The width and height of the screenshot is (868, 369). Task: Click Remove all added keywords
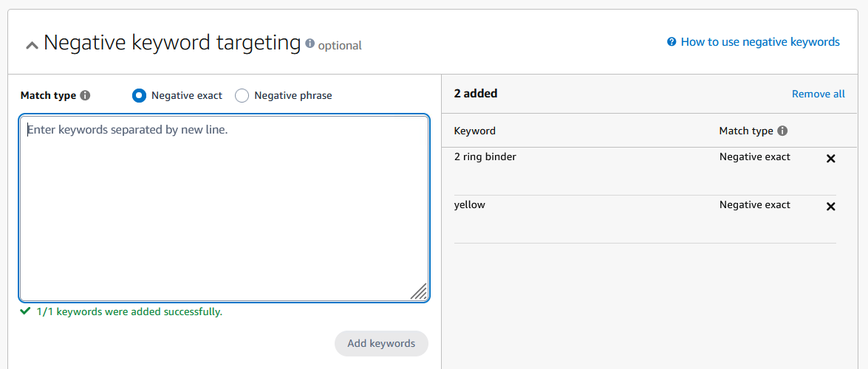[819, 94]
